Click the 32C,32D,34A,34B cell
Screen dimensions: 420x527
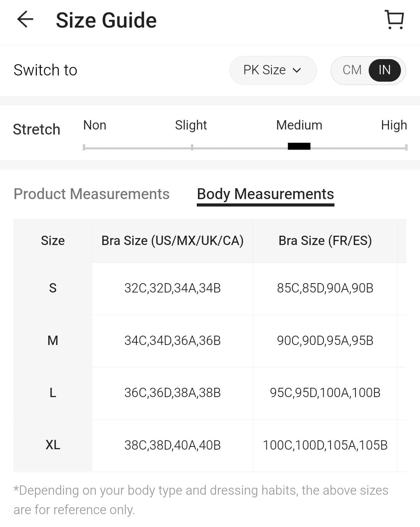172,288
